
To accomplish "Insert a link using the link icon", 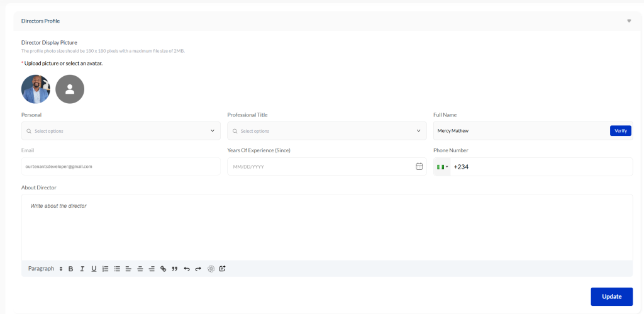I will pos(164,269).
